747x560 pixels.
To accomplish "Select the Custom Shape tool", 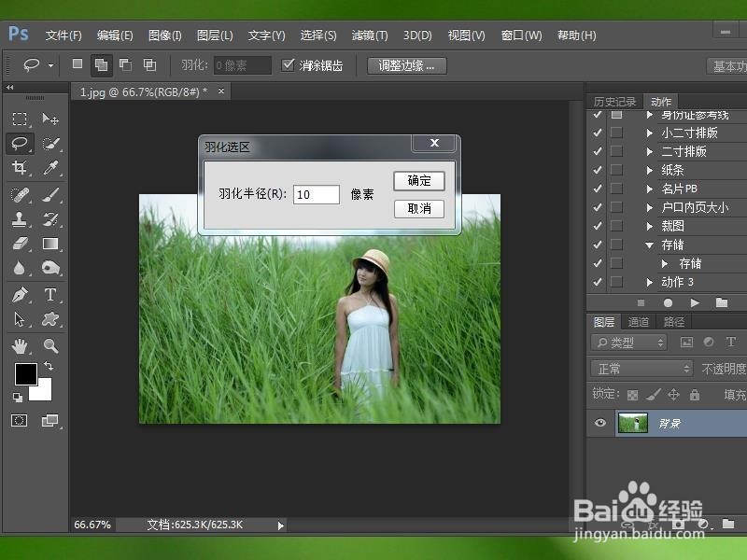I will (x=50, y=319).
